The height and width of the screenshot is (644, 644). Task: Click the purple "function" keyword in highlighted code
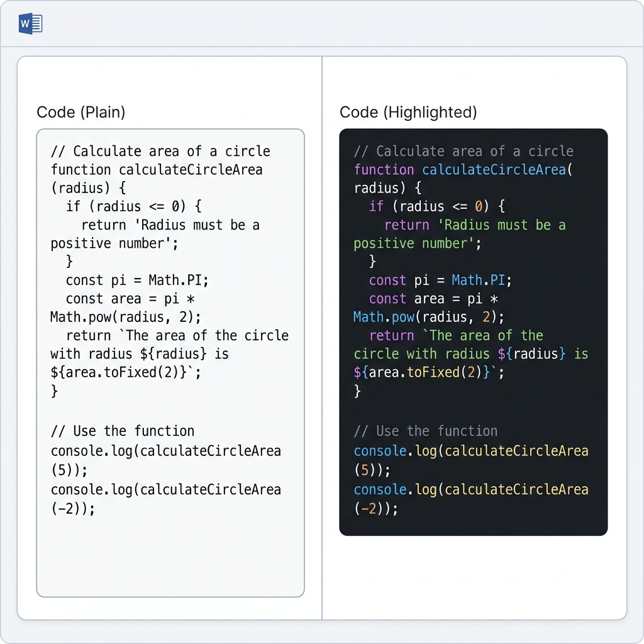point(384,170)
